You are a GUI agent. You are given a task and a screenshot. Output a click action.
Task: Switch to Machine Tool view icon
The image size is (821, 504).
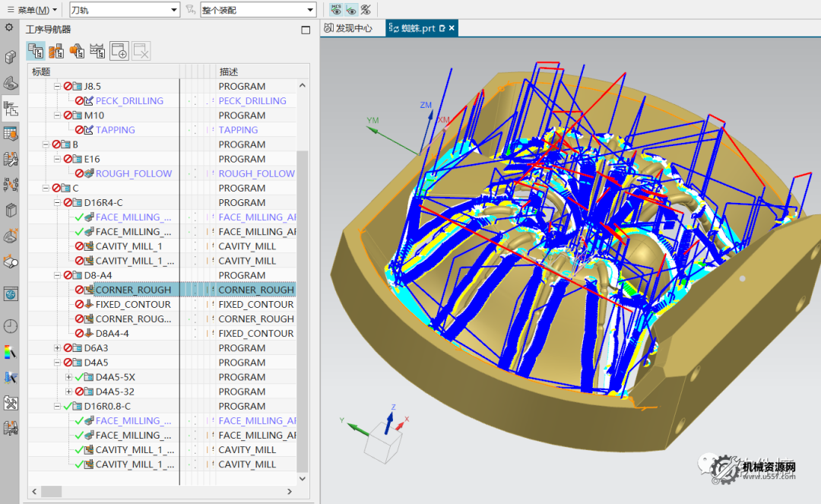tap(55, 51)
